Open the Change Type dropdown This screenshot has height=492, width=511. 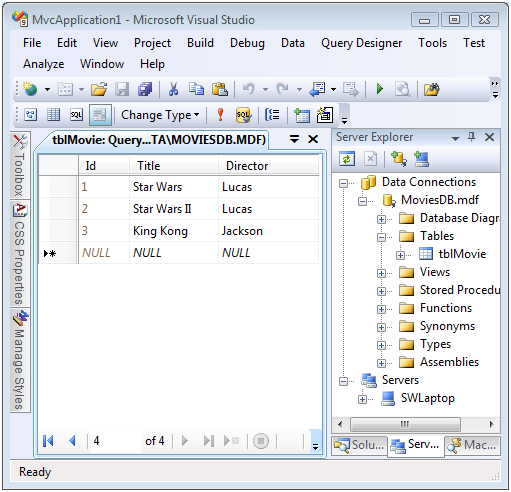tap(160, 115)
